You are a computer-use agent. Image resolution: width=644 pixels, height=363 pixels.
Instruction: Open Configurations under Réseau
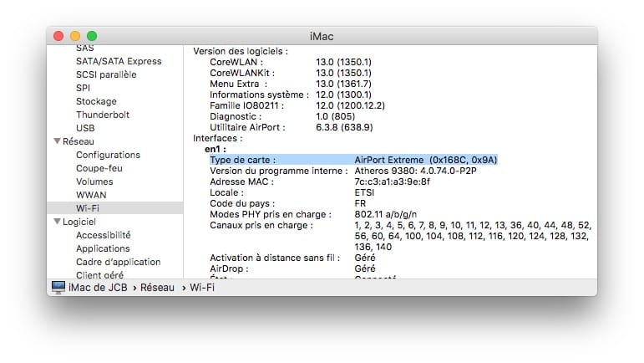pos(108,155)
